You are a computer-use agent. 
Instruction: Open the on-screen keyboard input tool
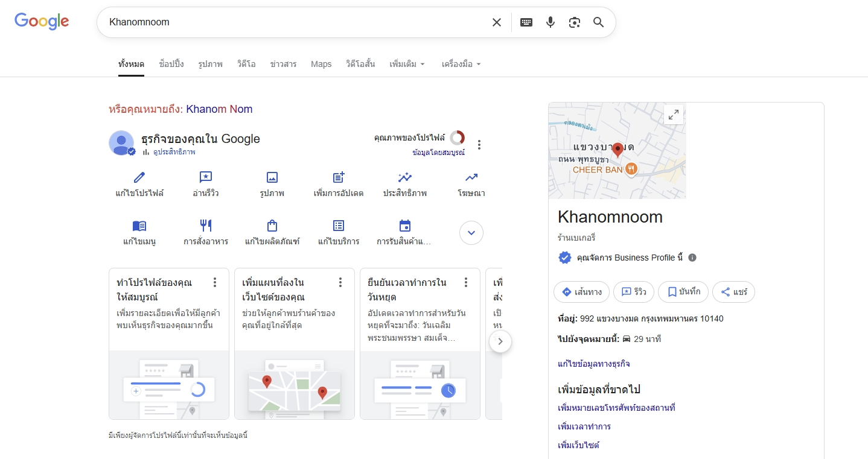[526, 22]
